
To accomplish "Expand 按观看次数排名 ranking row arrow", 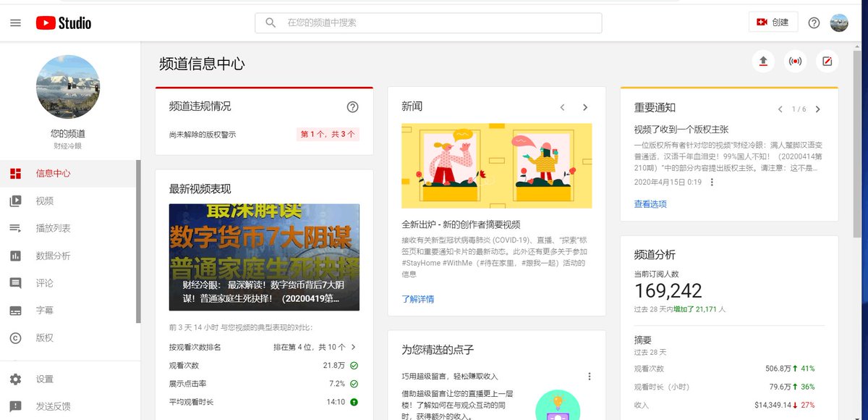I will point(354,347).
